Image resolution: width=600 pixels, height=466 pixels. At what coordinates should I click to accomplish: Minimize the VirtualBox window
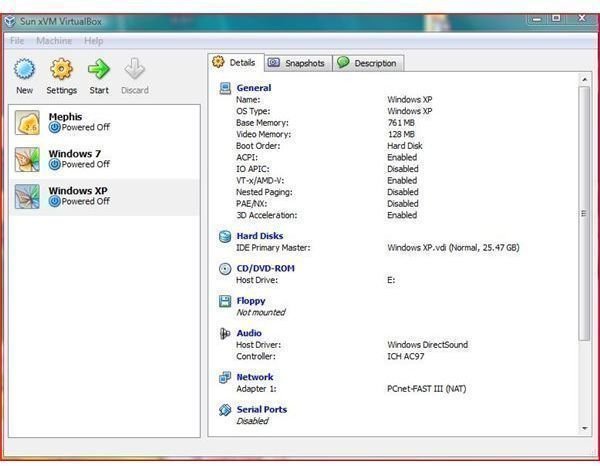pos(536,19)
